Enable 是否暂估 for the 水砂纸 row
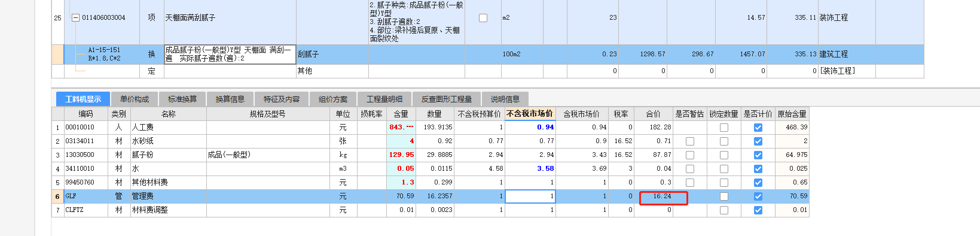The width and height of the screenshot is (980, 236). tap(690, 141)
